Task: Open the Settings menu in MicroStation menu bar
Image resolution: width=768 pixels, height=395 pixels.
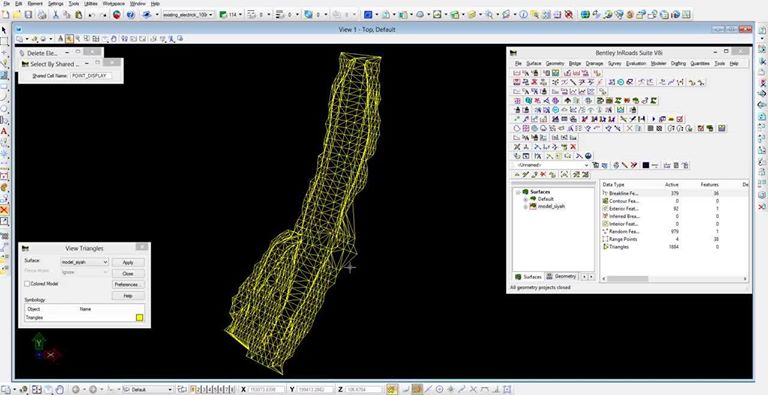Action: pyautogui.click(x=55, y=3)
